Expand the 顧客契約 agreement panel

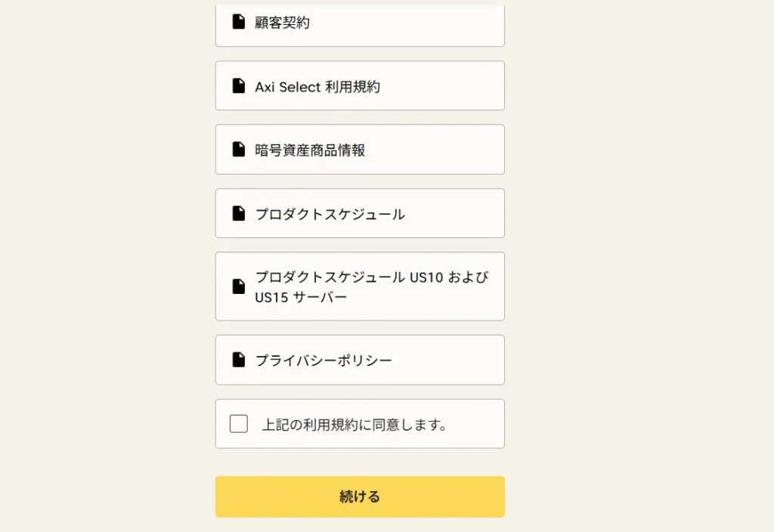360,22
